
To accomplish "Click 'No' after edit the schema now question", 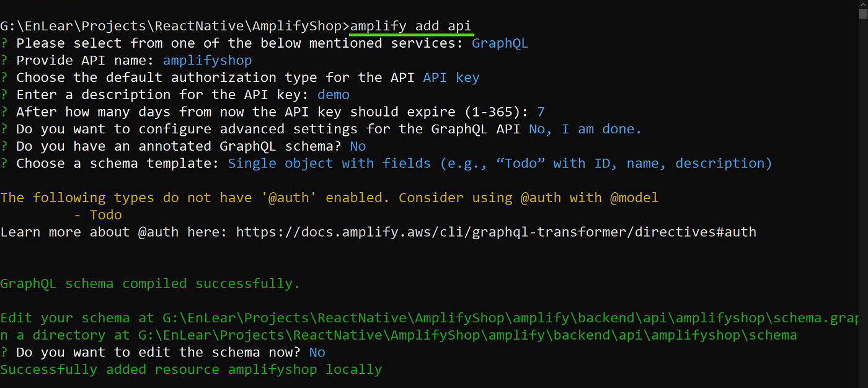I will point(317,352).
